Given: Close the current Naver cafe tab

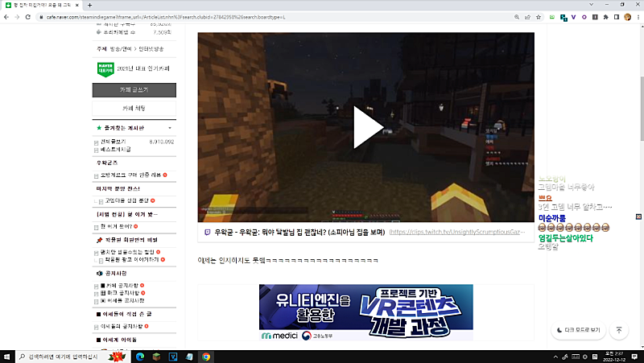Looking at the screenshot, I should (76, 6).
